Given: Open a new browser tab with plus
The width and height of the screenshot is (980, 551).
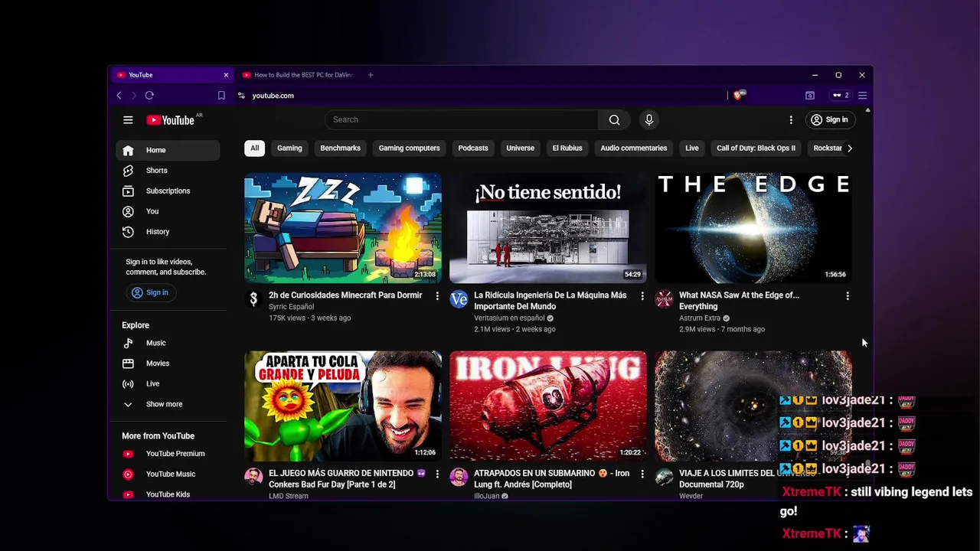Looking at the screenshot, I should [371, 75].
